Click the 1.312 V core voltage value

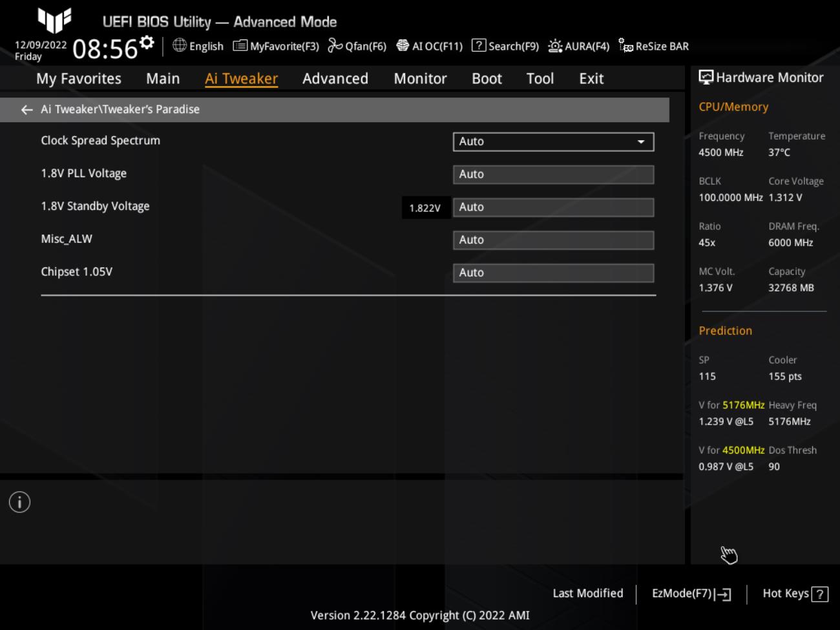(x=785, y=198)
